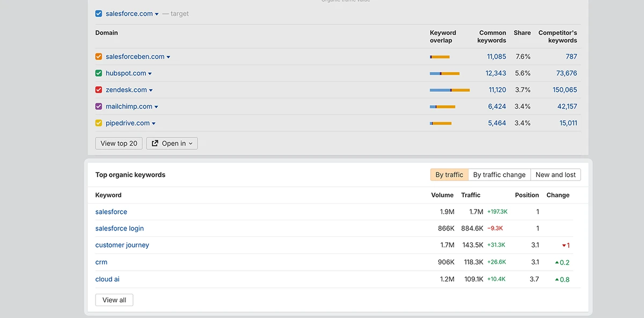Open competitor's keywords count 787

click(571, 56)
